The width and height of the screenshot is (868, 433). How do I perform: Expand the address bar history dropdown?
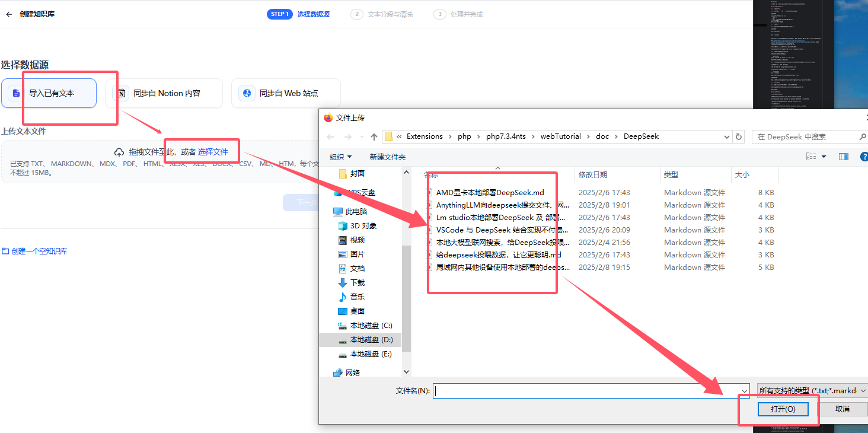click(x=727, y=136)
